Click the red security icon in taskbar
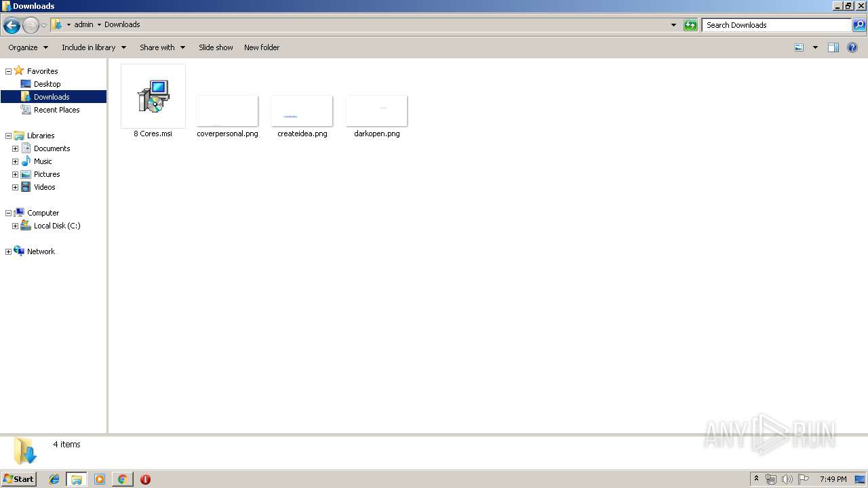 pyautogui.click(x=145, y=479)
